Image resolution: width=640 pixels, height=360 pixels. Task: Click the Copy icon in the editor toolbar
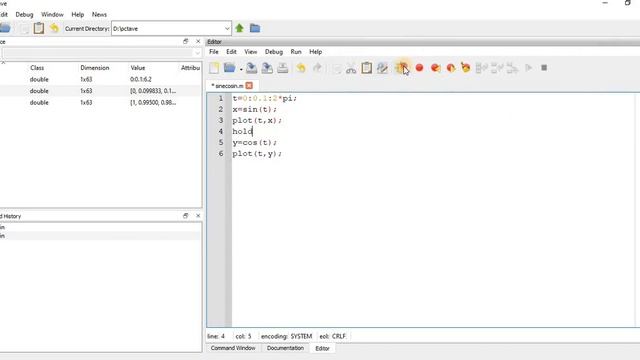(x=337, y=69)
